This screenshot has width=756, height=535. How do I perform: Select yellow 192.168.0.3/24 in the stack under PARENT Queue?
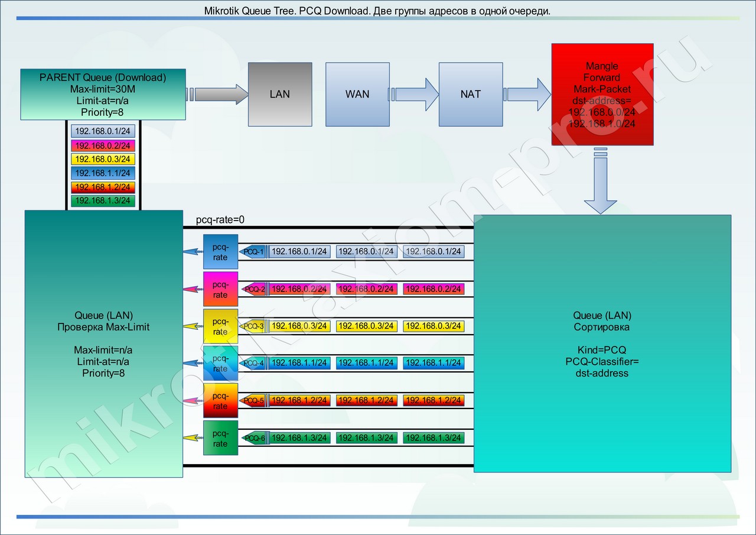point(103,159)
